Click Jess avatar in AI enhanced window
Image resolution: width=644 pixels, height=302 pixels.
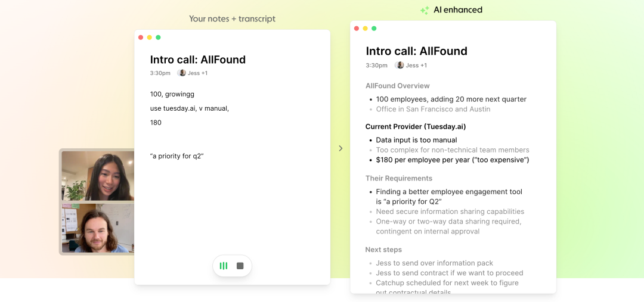[400, 66]
